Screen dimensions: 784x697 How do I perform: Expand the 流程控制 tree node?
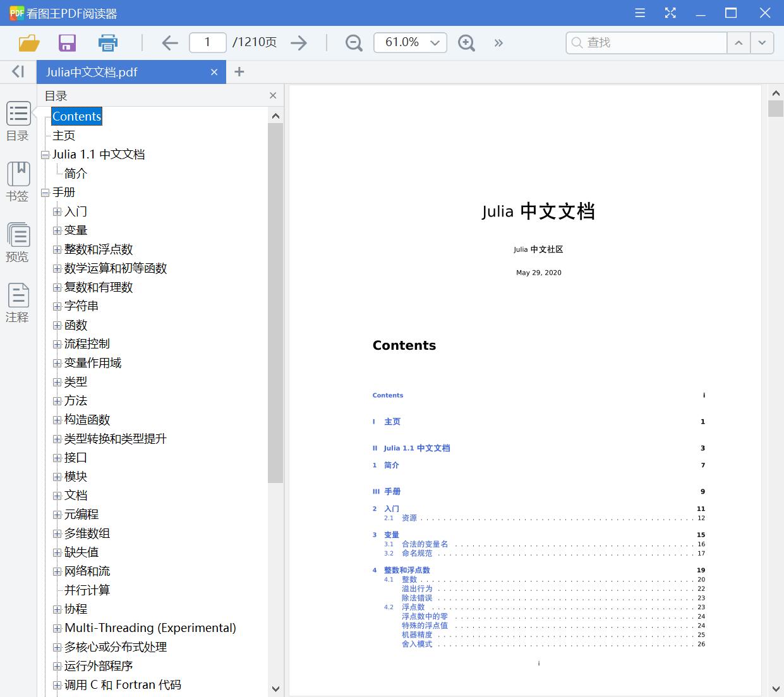point(57,344)
